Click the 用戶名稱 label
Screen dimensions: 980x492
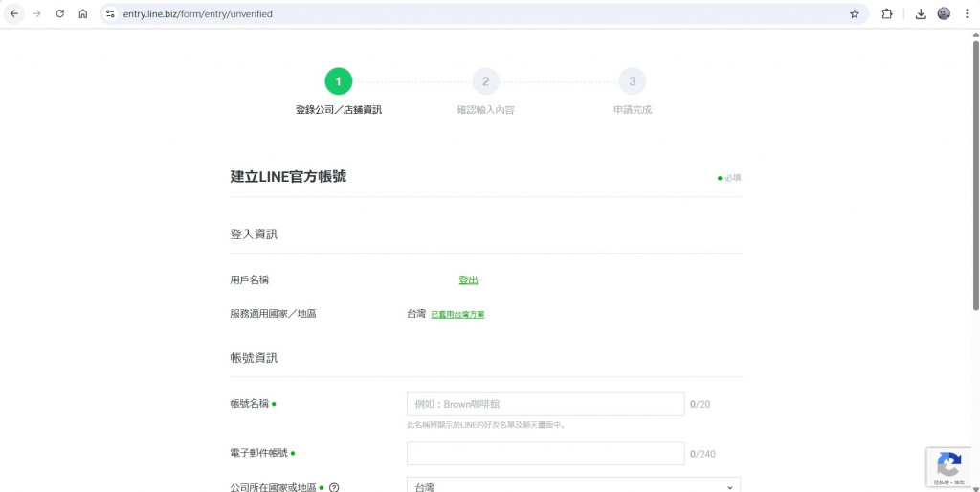[x=250, y=280]
